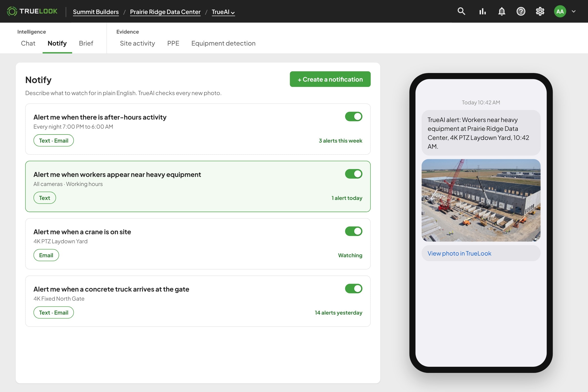
Task: Disable the crane on site alert
Action: [x=354, y=231]
